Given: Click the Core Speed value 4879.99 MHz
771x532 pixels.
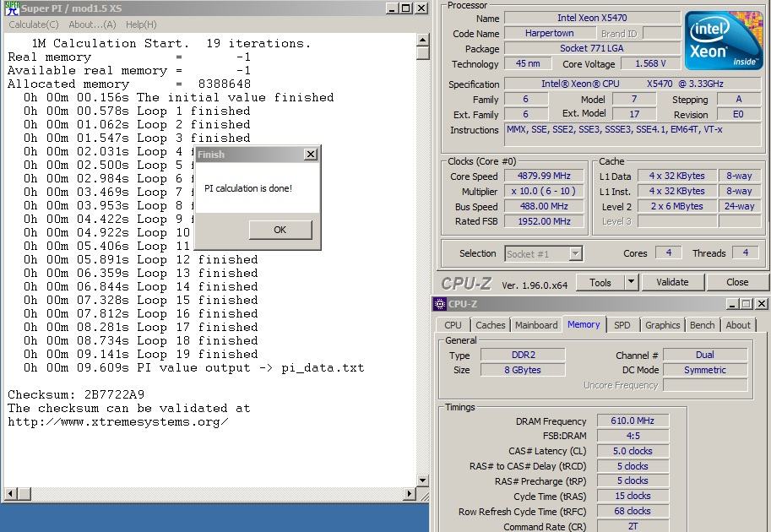Looking at the screenshot, I should pyautogui.click(x=544, y=176).
